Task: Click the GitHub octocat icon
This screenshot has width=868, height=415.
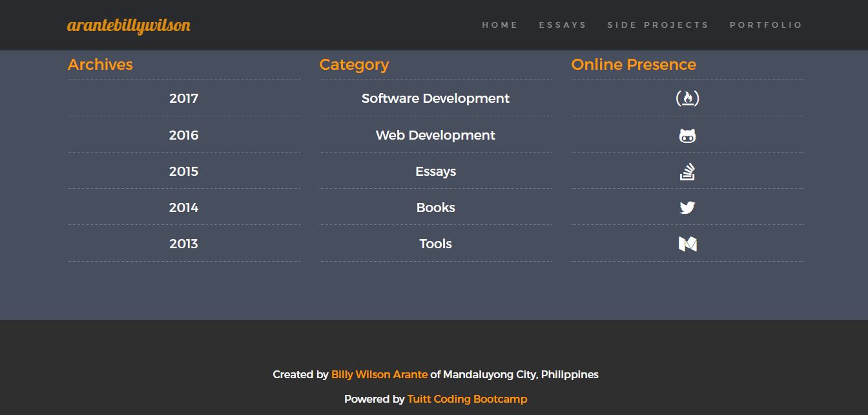Action: (x=687, y=136)
